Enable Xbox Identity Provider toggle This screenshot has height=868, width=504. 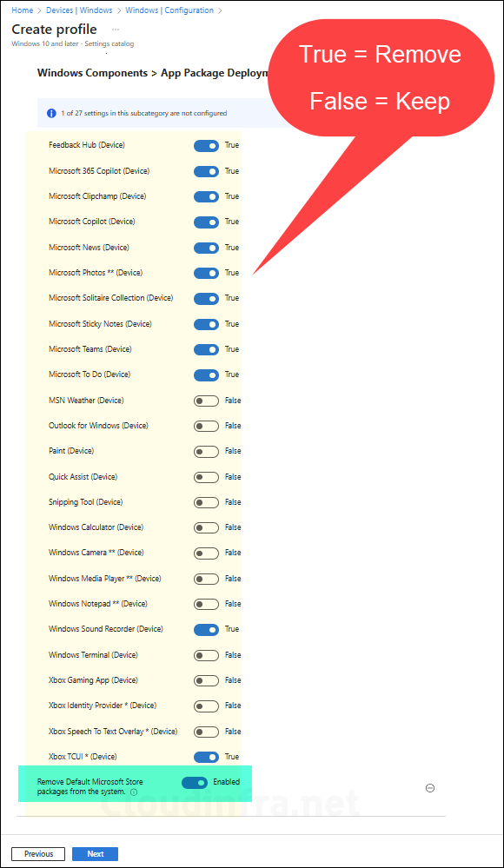point(206,706)
